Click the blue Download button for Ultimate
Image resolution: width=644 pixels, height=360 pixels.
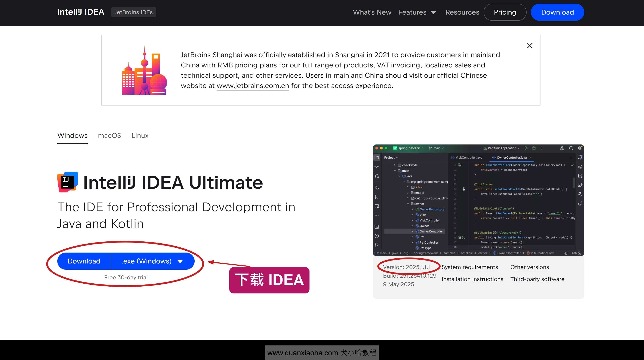tap(84, 261)
